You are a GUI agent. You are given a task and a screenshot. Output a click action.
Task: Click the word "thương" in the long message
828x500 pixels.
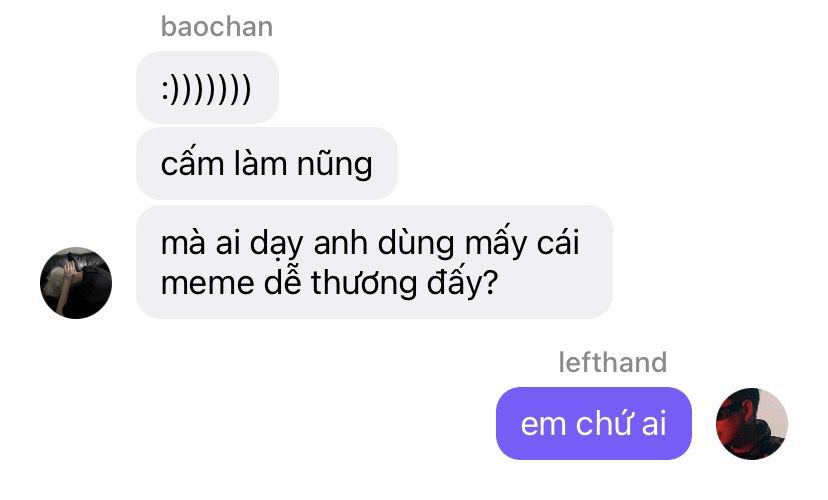[x=364, y=283]
